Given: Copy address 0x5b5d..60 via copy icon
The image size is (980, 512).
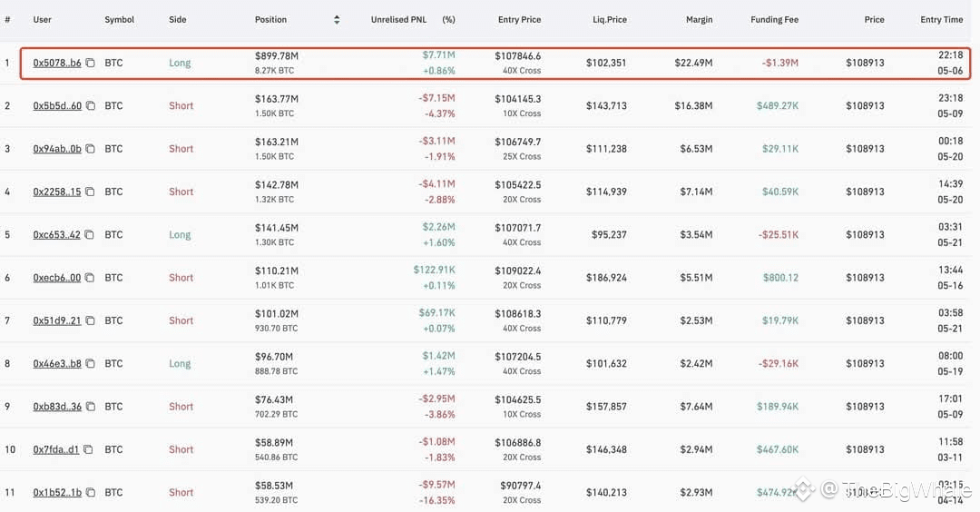Looking at the screenshot, I should tap(91, 105).
